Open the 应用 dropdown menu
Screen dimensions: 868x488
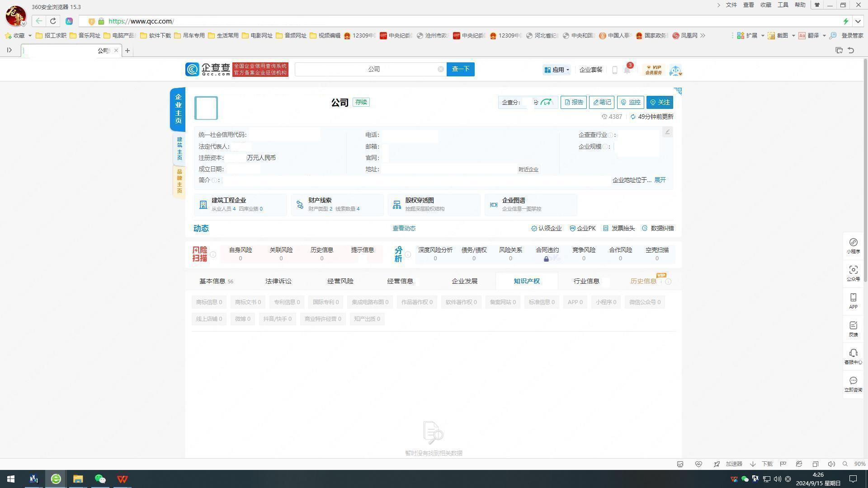coord(557,70)
